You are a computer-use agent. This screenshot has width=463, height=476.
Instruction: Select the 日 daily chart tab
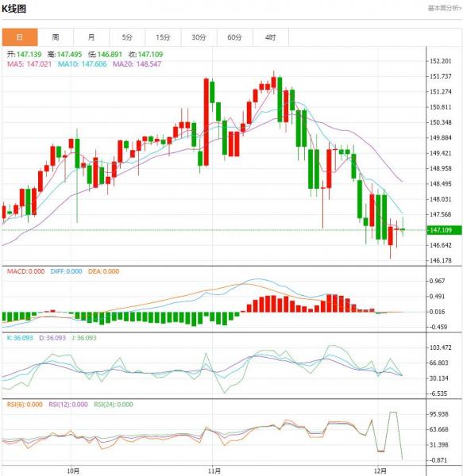(20, 37)
